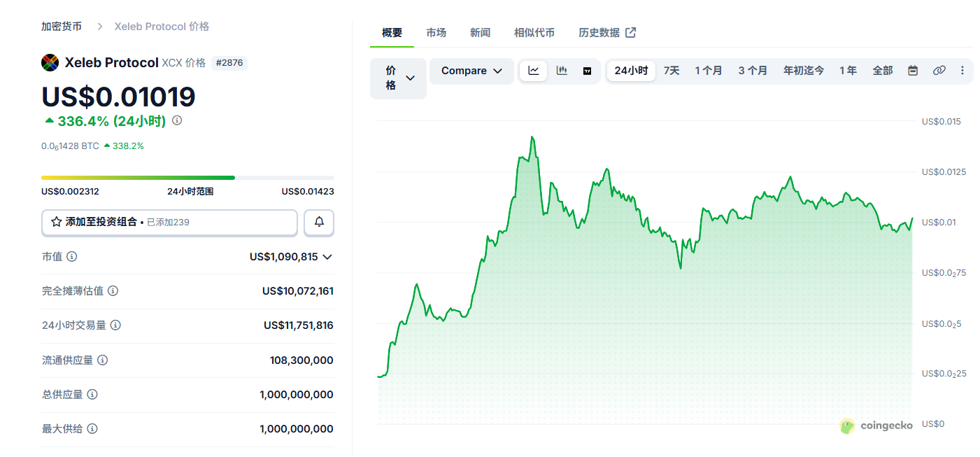The width and height of the screenshot is (980, 457).
Task: Click the volume value US$11,751,816
Action: point(299,325)
